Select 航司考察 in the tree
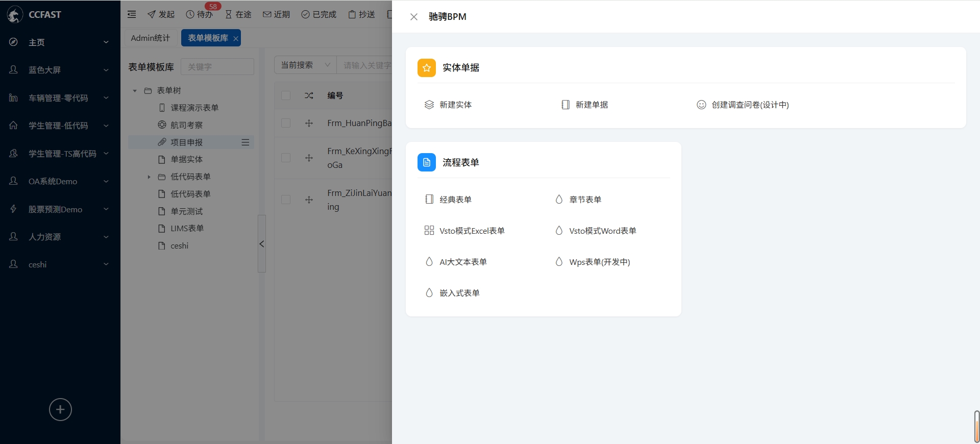This screenshot has width=980, height=444. click(x=186, y=125)
